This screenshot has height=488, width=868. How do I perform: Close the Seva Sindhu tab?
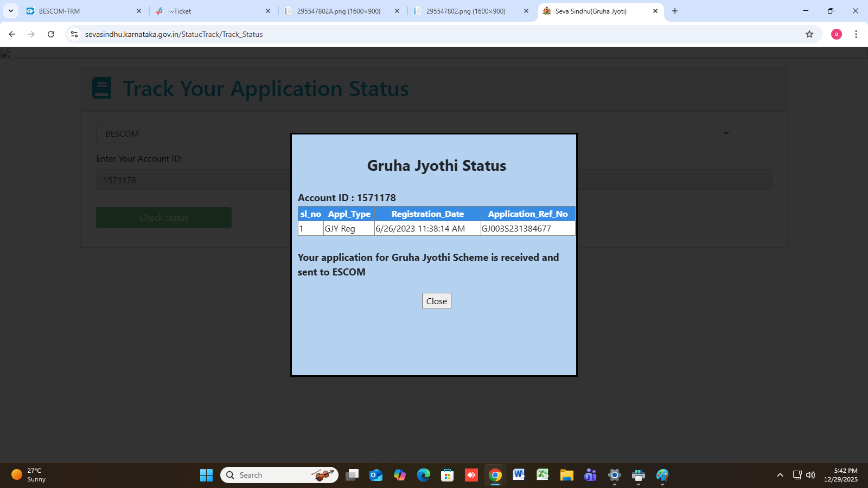click(x=655, y=11)
